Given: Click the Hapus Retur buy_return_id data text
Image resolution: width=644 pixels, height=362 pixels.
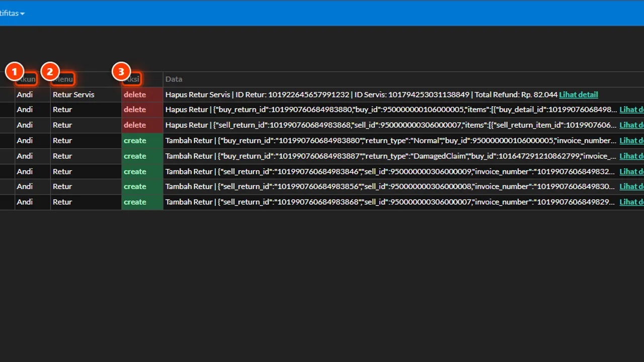Looking at the screenshot, I should point(391,110).
